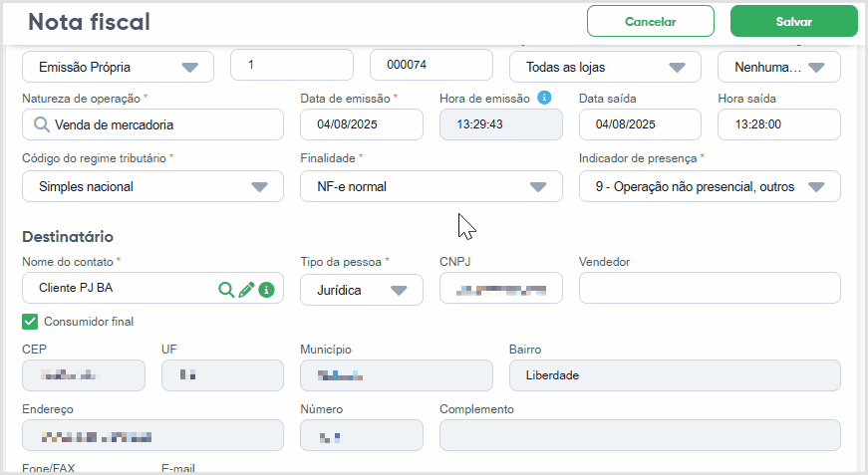Click the Número field
The height and width of the screenshot is (475, 868).
[x=362, y=435]
